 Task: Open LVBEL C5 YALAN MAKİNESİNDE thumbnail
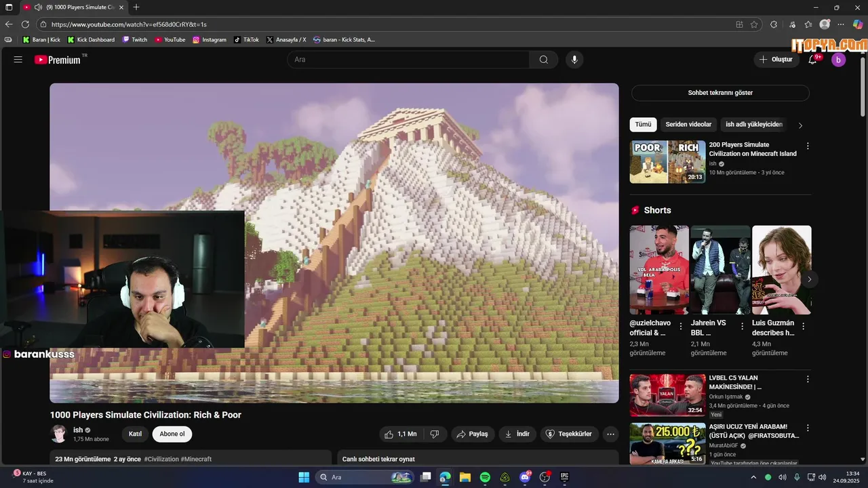coord(668,395)
